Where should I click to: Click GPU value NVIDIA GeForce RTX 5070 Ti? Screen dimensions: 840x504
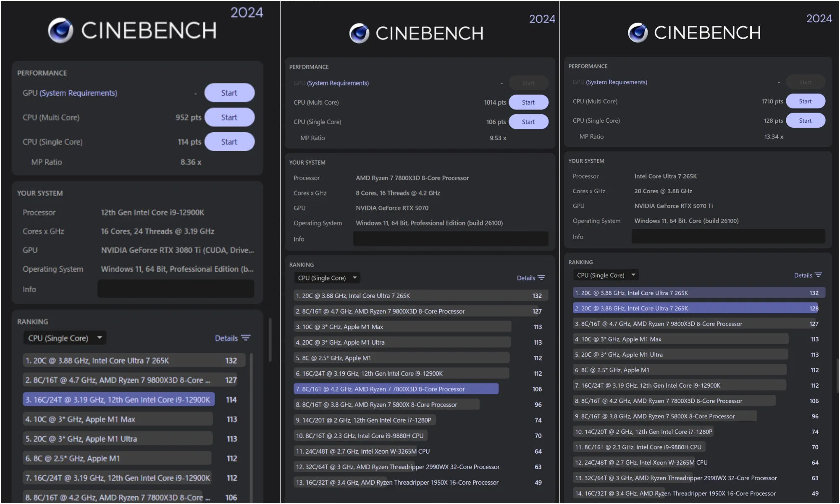[674, 206]
